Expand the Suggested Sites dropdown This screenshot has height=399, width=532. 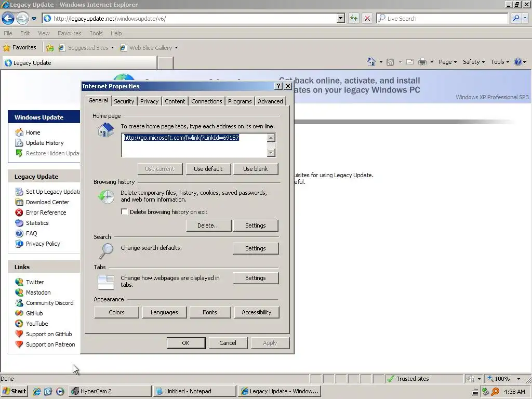112,48
